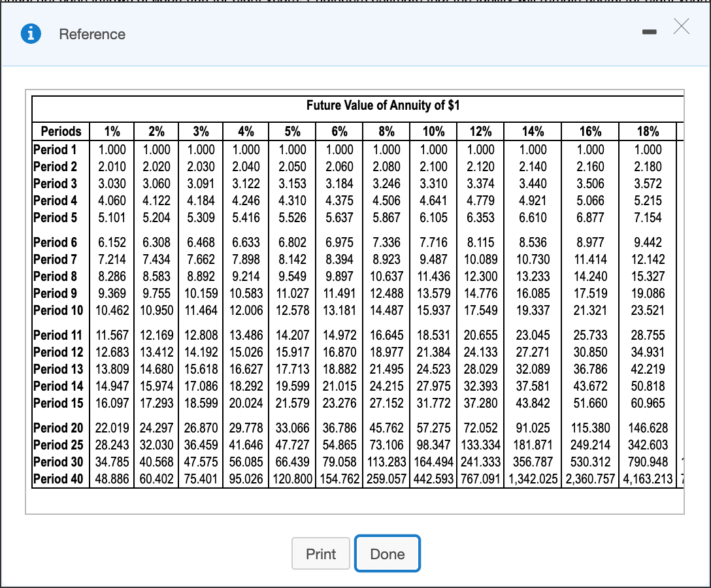This screenshot has height=588, width=711.
Task: Click the blue information icon
Action: coord(32,35)
